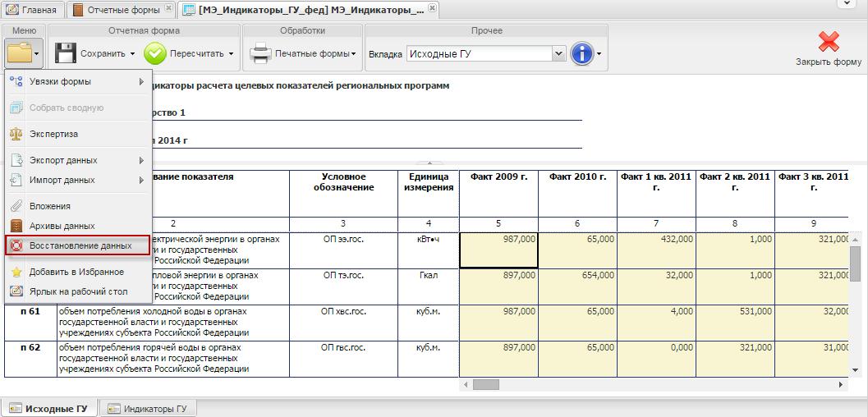This screenshot has width=868, height=417.
Task: Click the vertical scrollbar down arrow
Action: click(x=855, y=369)
